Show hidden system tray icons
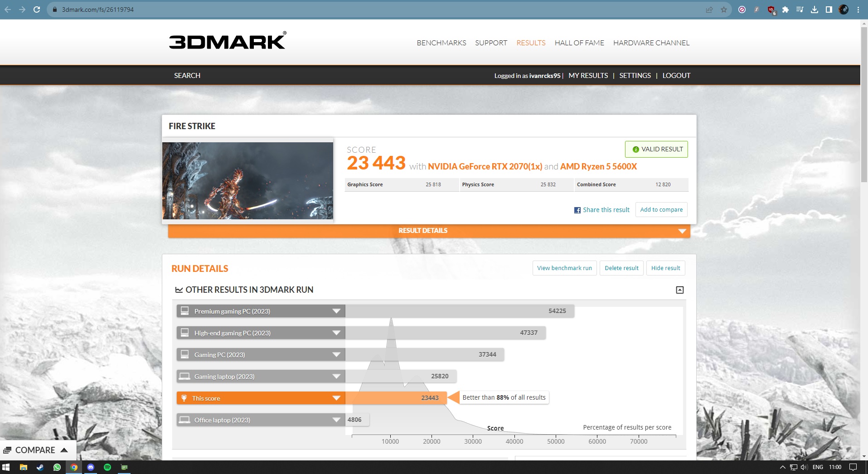This screenshot has height=474, width=868. (x=783, y=467)
